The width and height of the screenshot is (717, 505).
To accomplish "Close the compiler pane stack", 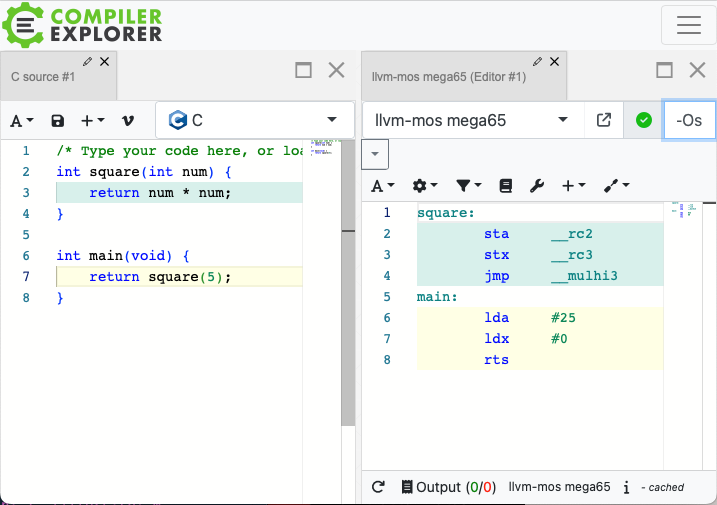I will (697, 70).
